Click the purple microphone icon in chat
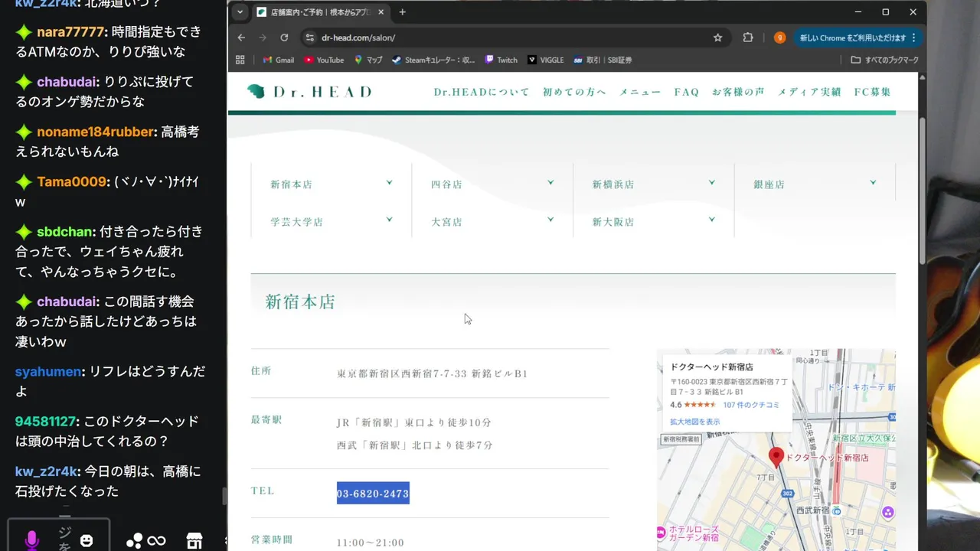 (x=31, y=540)
